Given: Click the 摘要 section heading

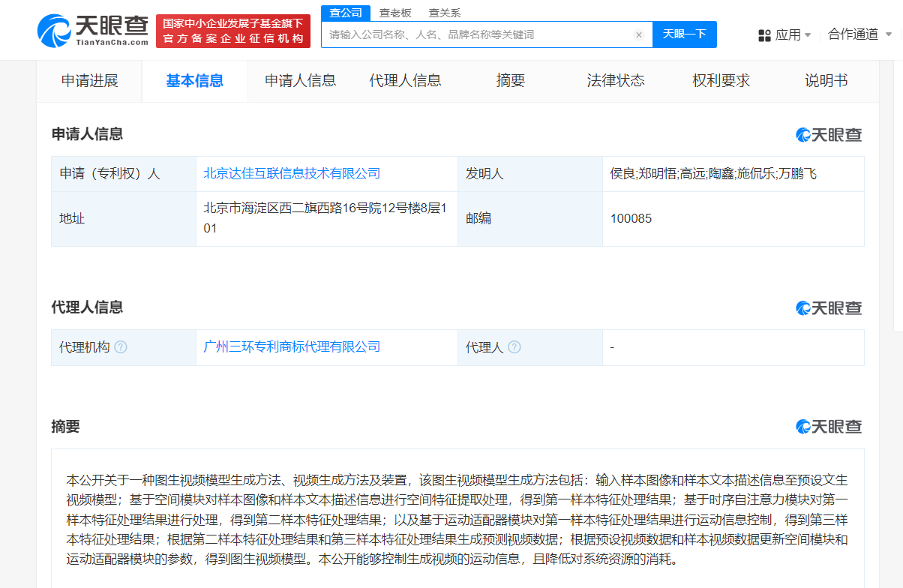Looking at the screenshot, I should point(65,427).
